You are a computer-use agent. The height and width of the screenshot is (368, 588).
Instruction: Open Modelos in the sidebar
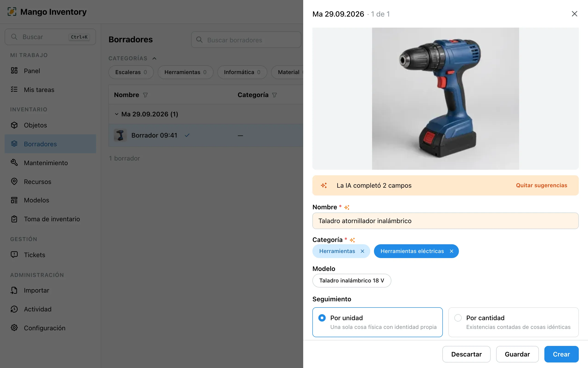point(50,200)
